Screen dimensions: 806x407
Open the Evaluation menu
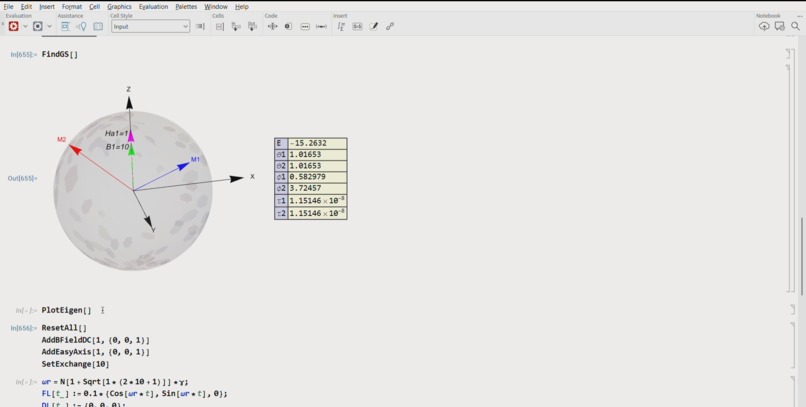coord(153,7)
